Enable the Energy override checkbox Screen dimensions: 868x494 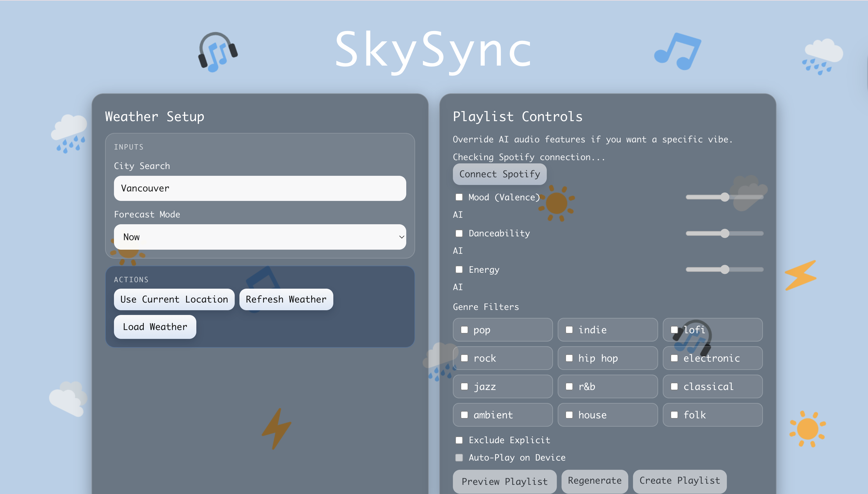click(459, 269)
